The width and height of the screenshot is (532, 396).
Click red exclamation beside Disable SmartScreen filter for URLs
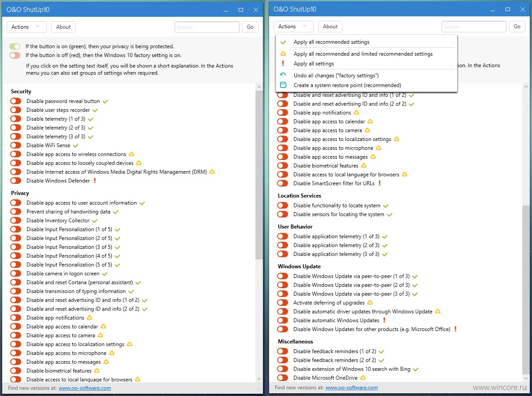click(x=379, y=183)
